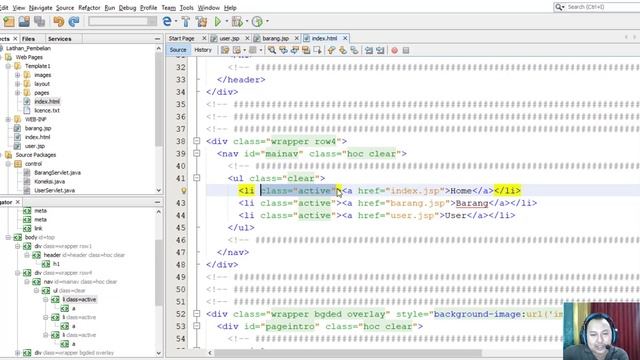Click the Stop Macro Recording icon
The image size is (640, 360).
(x=406, y=50)
